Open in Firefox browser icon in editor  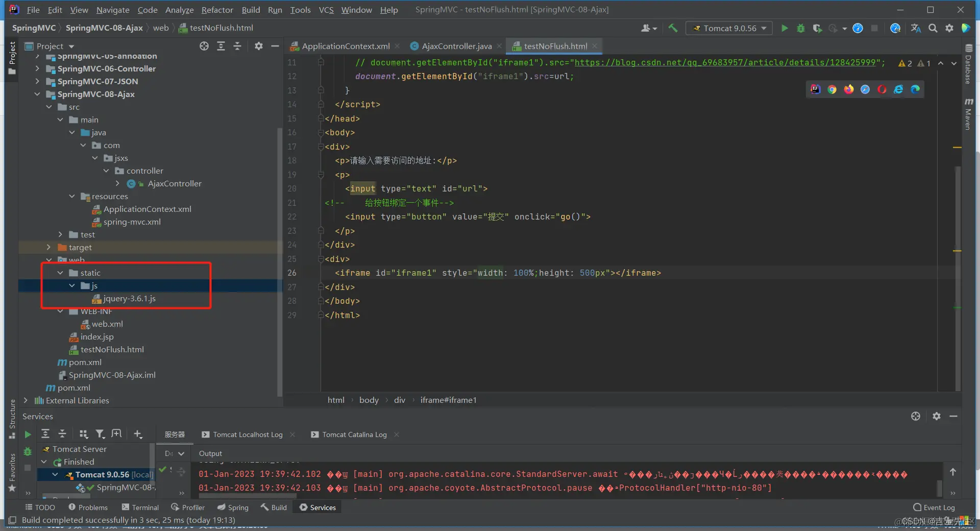tap(849, 89)
